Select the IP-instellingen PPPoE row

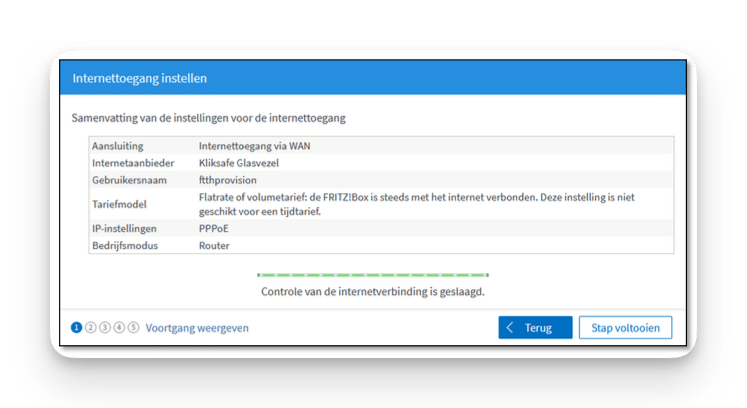(381, 228)
